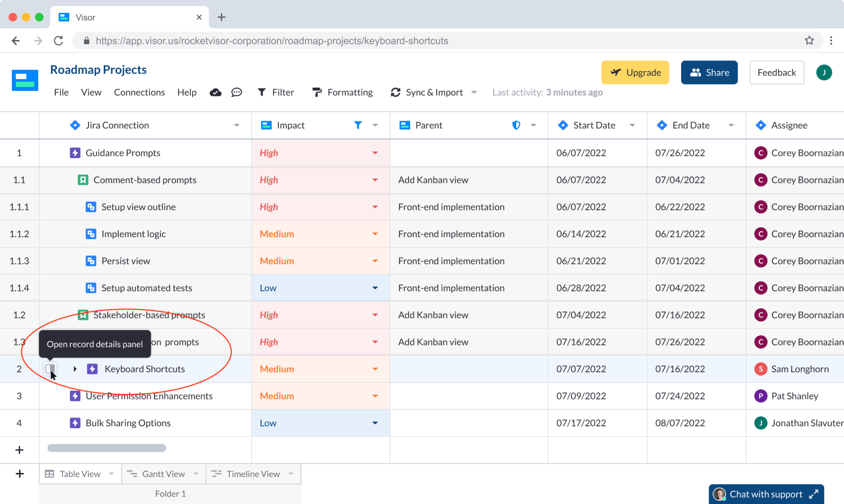The width and height of the screenshot is (844, 504).
Task: Open the Gantt View tab dropdown arrow
Action: (x=196, y=474)
